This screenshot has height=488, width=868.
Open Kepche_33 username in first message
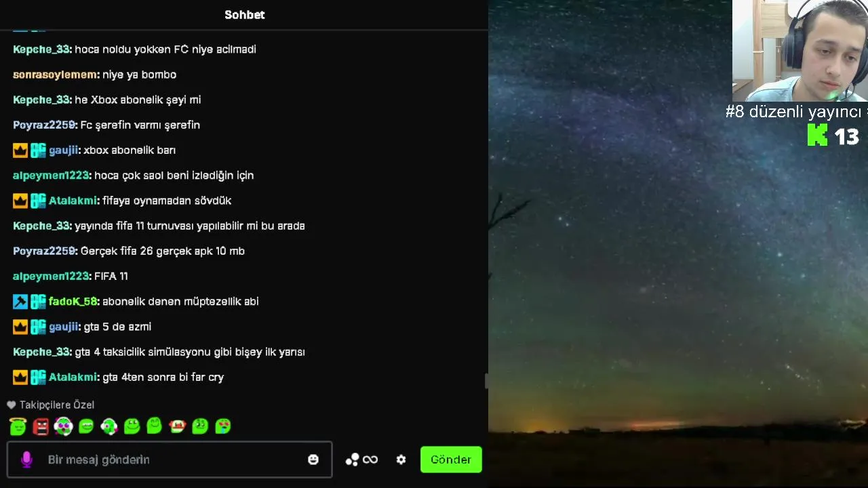pyautogui.click(x=42, y=49)
